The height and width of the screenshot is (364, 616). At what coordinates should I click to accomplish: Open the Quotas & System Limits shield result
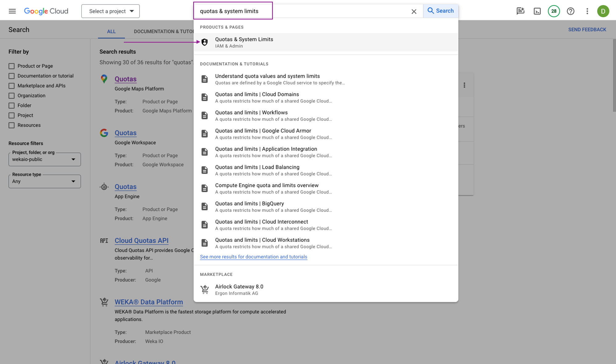[x=244, y=42]
